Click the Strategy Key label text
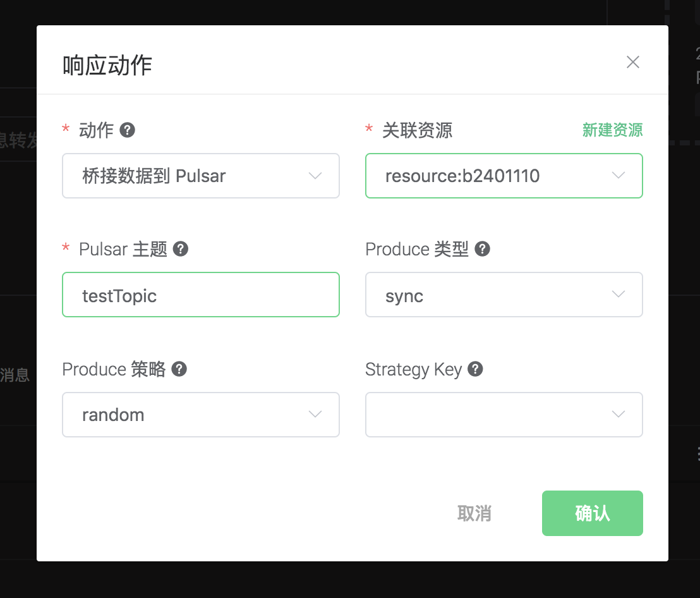The width and height of the screenshot is (700, 598). (413, 369)
